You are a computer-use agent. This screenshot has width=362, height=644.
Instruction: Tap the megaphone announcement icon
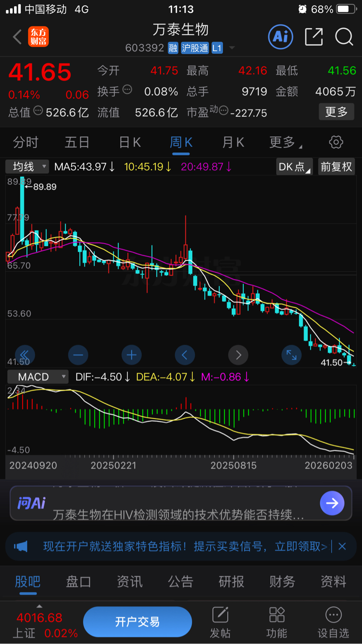coord(20,546)
